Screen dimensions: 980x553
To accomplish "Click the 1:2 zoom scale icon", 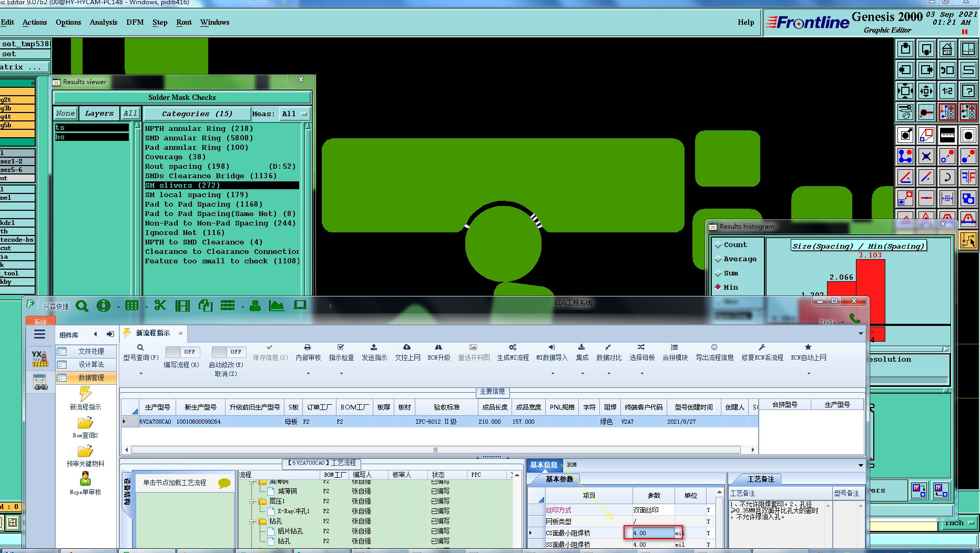I will [947, 91].
